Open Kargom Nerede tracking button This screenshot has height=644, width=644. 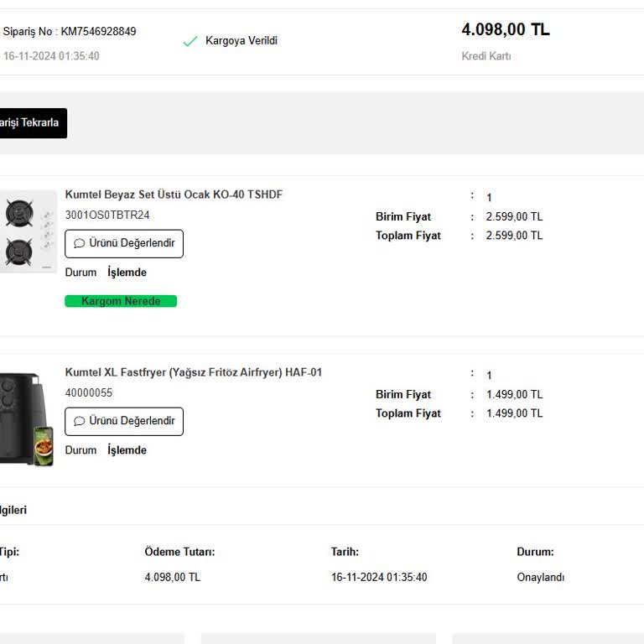pyautogui.click(x=121, y=301)
